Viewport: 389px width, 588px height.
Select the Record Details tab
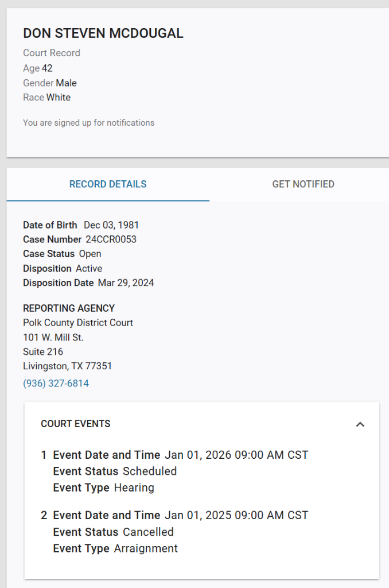[108, 184]
